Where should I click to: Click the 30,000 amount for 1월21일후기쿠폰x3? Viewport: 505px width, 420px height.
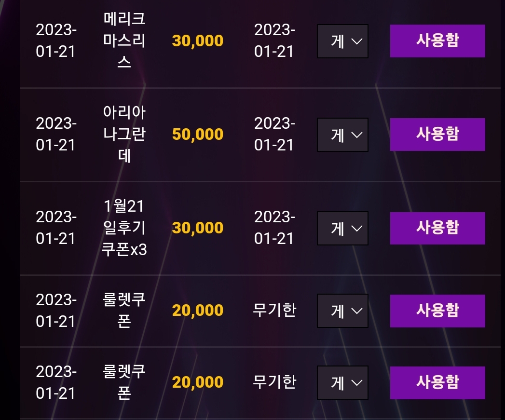(197, 228)
